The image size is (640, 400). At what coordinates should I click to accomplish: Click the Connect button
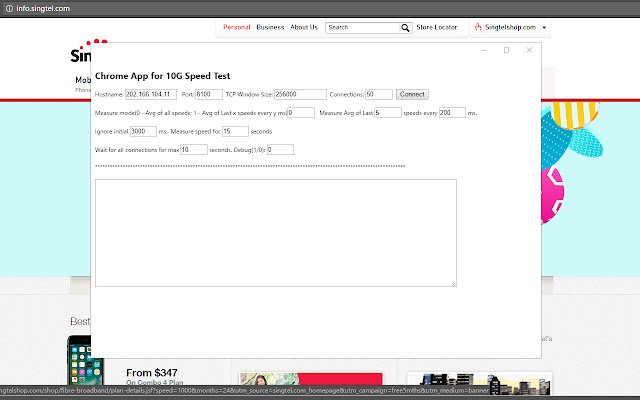click(x=412, y=94)
